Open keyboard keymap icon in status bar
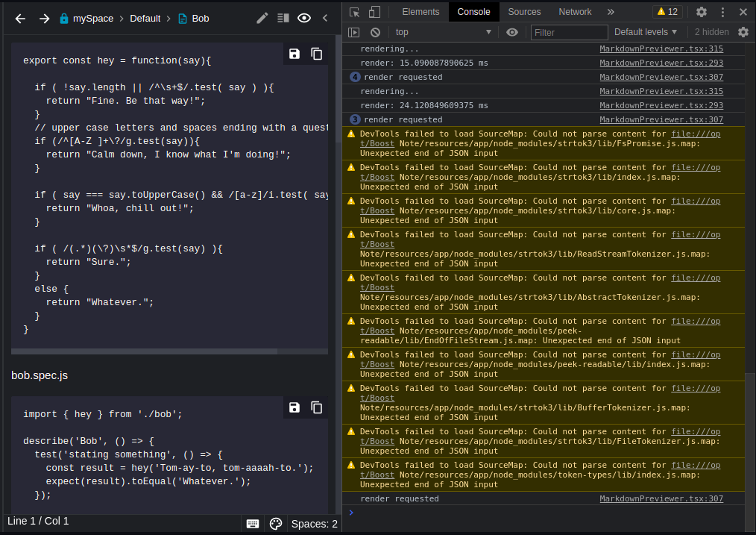The width and height of the screenshot is (756, 535). (x=253, y=523)
